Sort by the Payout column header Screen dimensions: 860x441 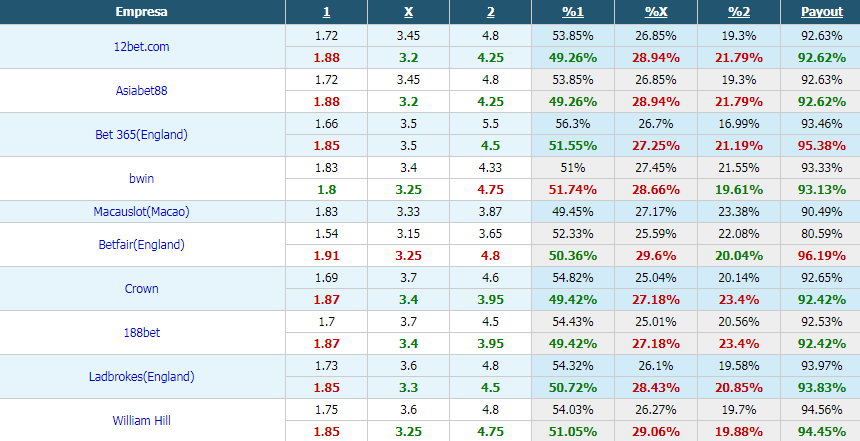tap(822, 12)
